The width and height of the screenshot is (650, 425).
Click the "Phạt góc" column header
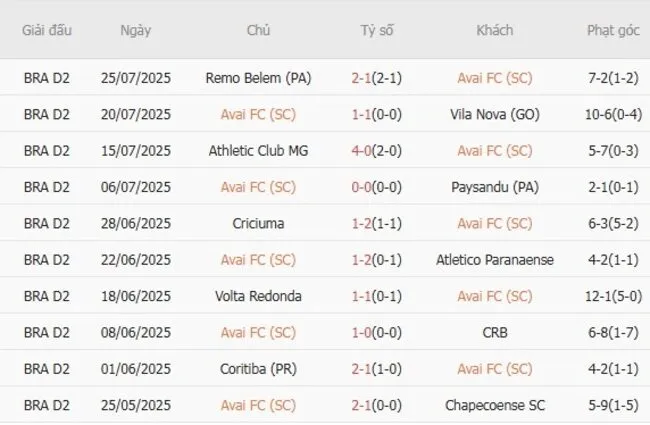pyautogui.click(x=614, y=30)
